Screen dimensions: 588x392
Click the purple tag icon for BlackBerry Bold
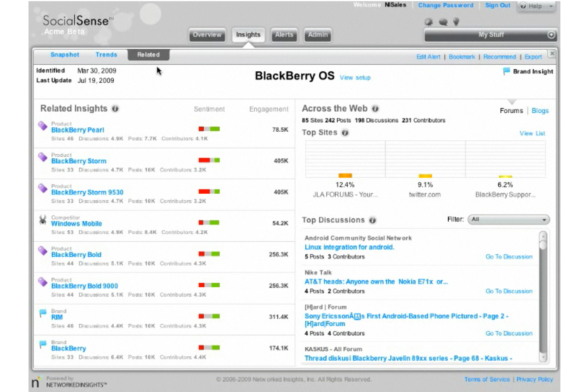[43, 250]
